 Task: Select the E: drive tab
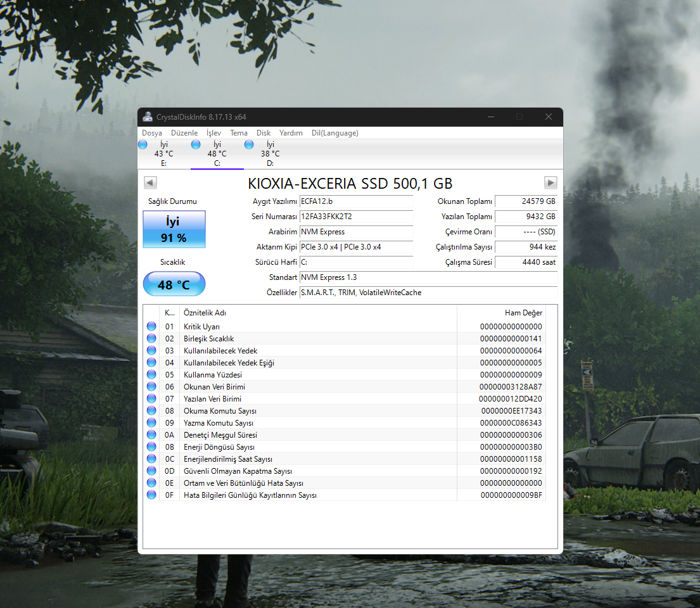[164, 154]
